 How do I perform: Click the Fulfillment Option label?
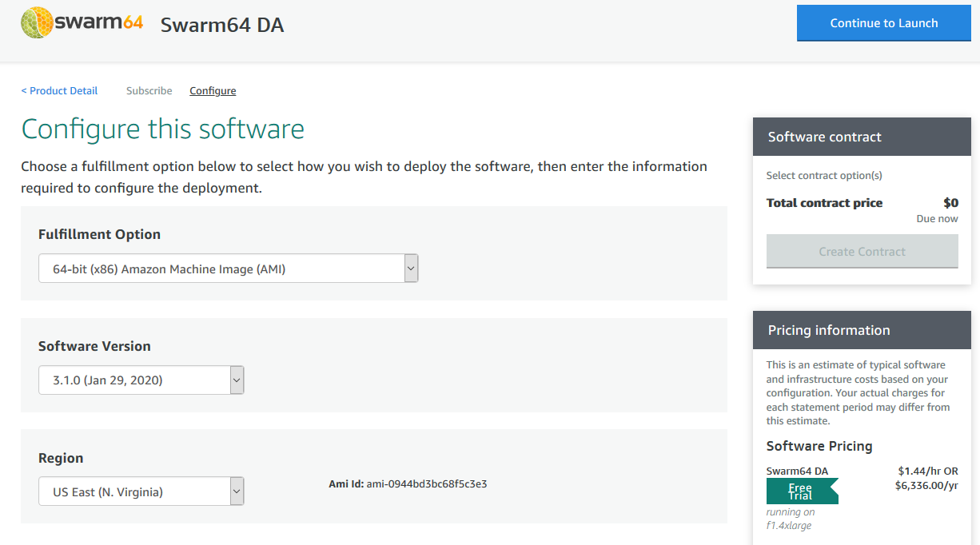point(99,234)
